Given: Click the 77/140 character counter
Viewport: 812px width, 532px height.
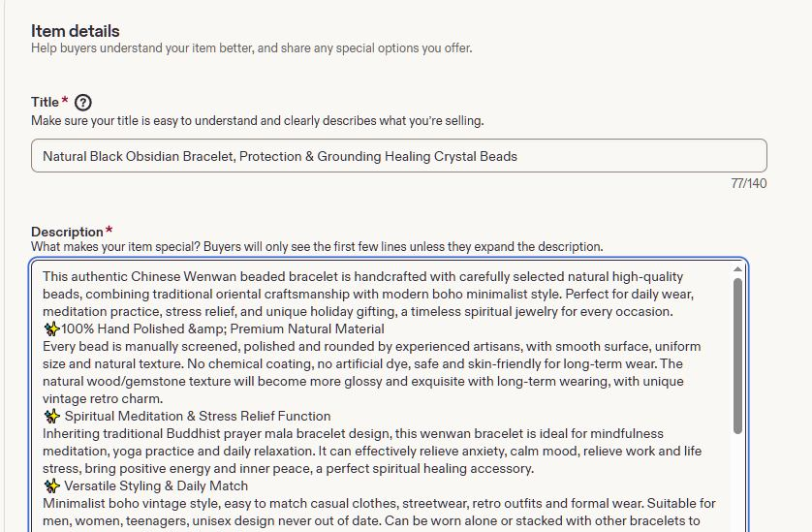Looking at the screenshot, I should [x=749, y=183].
